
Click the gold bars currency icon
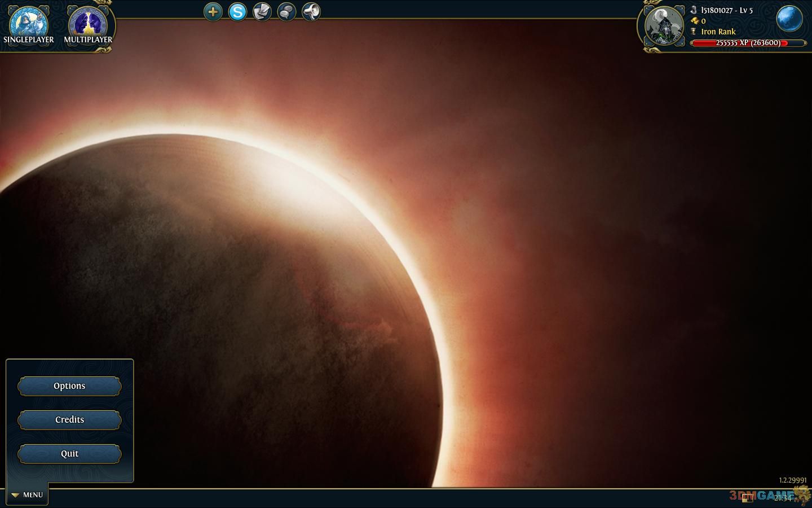tap(694, 21)
